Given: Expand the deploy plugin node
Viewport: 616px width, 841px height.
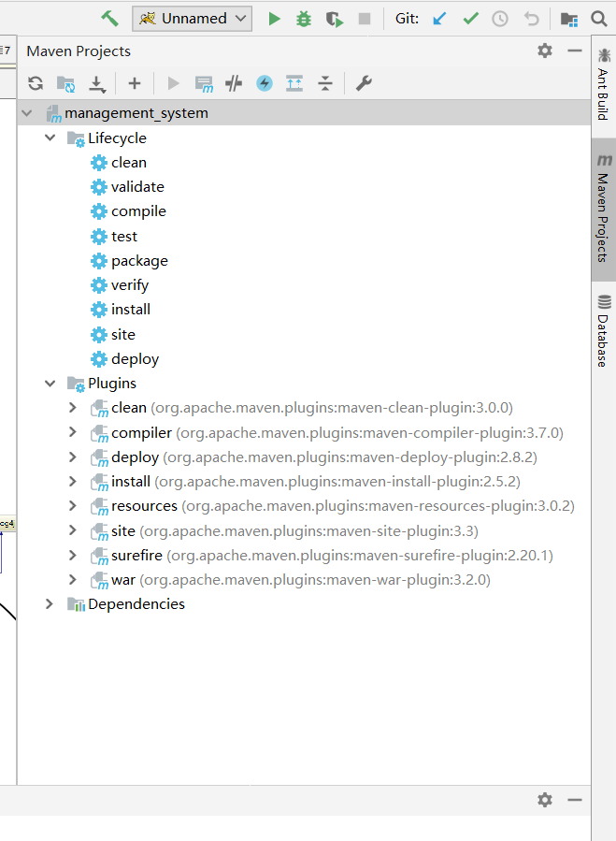Looking at the screenshot, I should point(73,457).
